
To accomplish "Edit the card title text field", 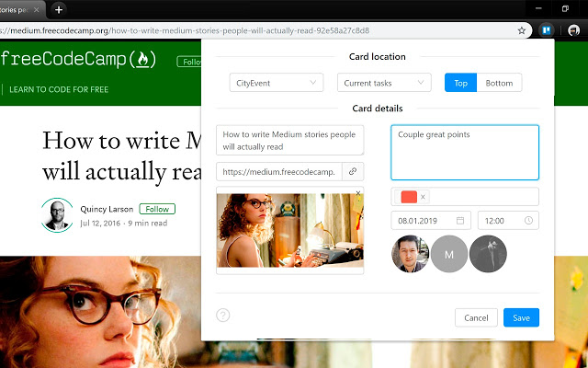I will pyautogui.click(x=290, y=140).
